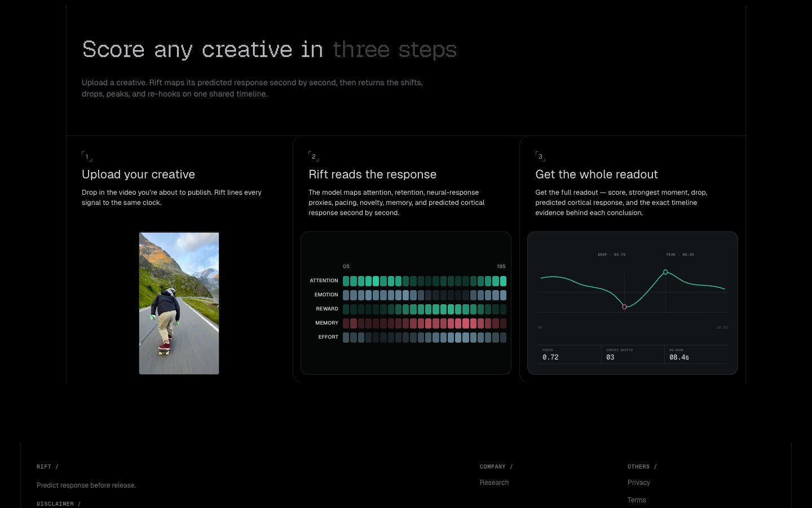812x508 pixels.
Task: Click the 'RIFT /' footer heading
Action: [47, 467]
